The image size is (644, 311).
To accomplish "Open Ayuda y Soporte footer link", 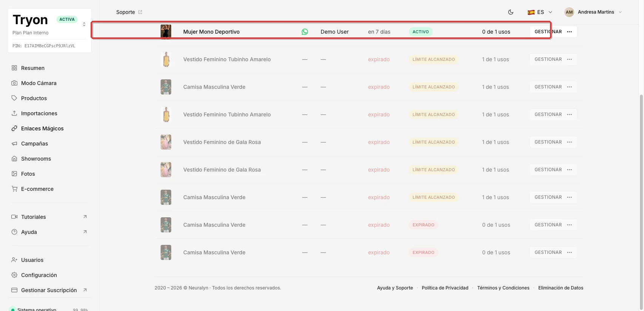I will [x=395, y=288].
